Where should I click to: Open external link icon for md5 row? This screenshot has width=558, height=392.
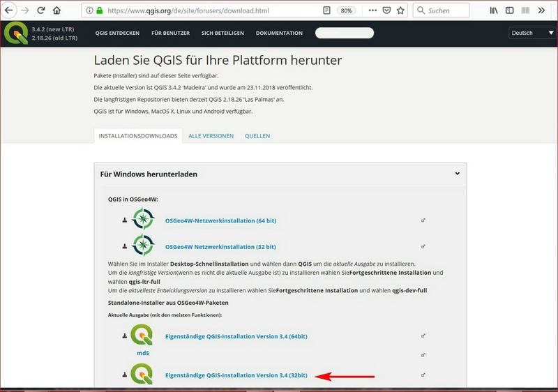tap(423, 354)
